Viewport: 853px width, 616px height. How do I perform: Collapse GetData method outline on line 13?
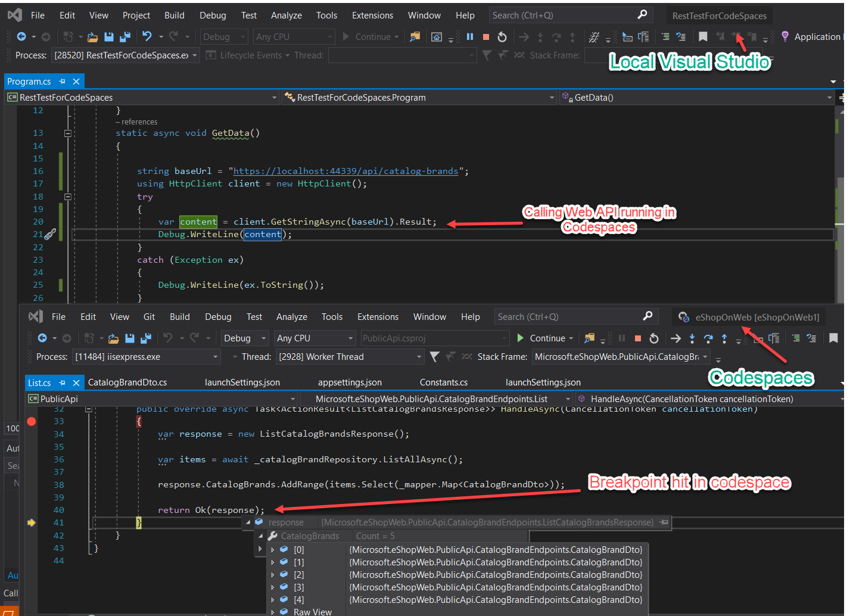pyautogui.click(x=68, y=133)
